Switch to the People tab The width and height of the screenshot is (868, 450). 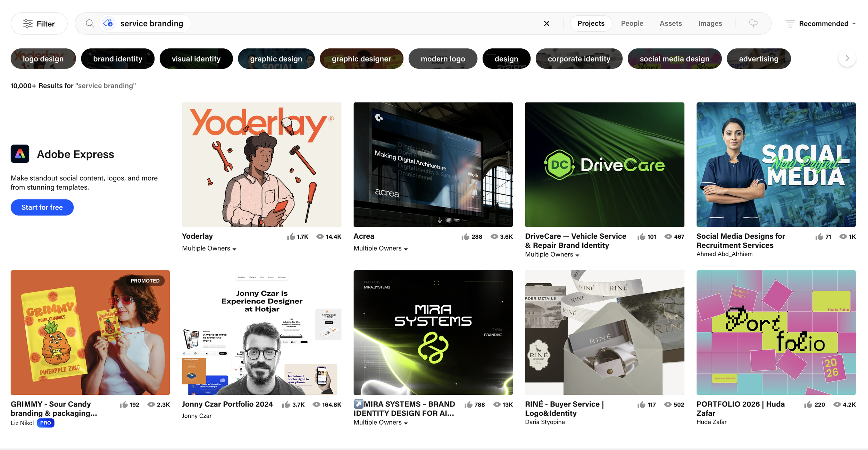(632, 23)
